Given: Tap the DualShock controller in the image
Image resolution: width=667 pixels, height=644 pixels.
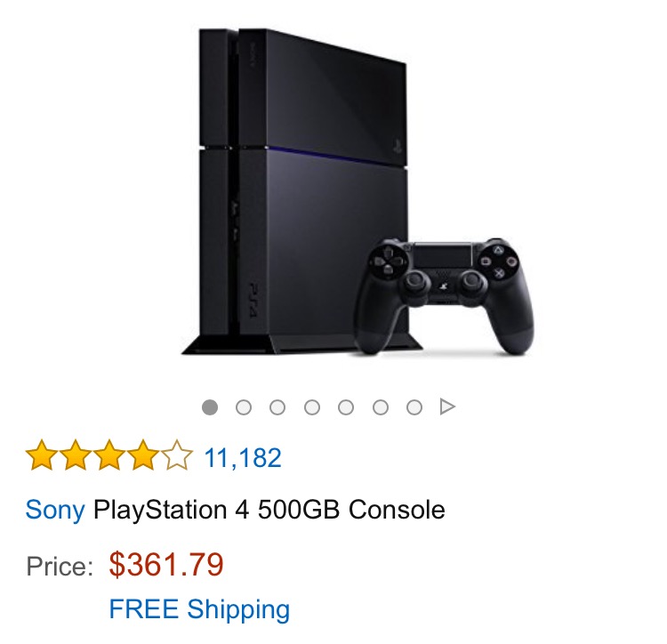Looking at the screenshot, I should coord(445,296).
